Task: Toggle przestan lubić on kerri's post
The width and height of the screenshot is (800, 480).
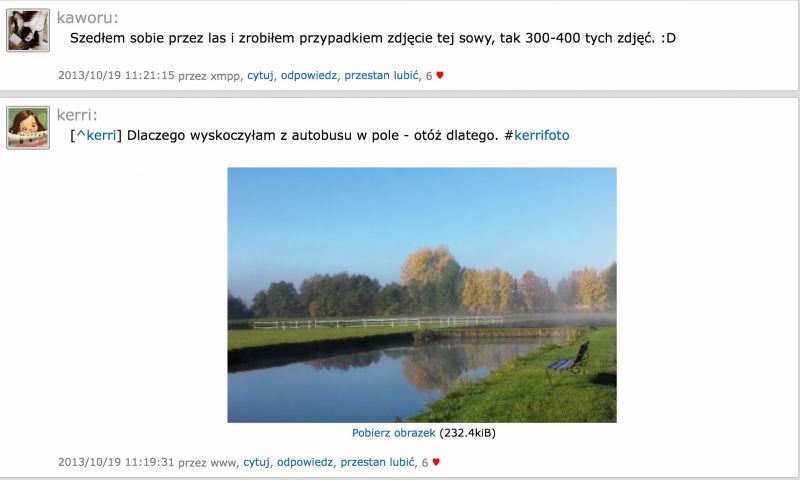Action: coord(377,462)
